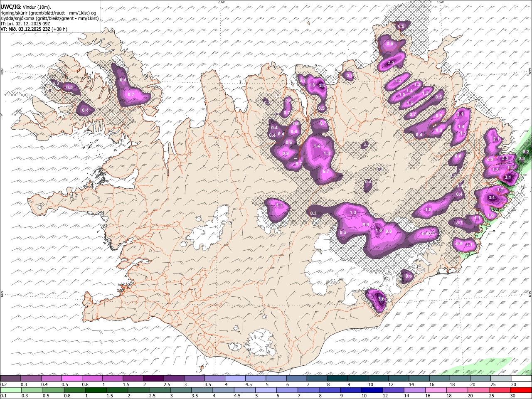Pick the navy blue lower swatch between 10 and 12

(x=372, y=390)
